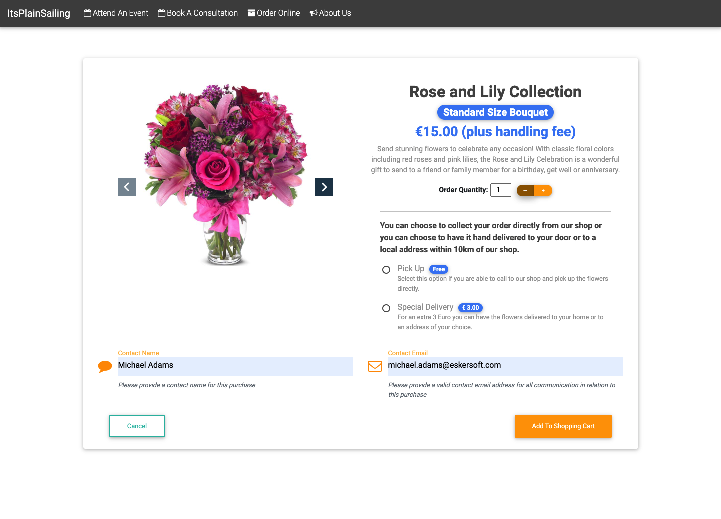This screenshot has height=519, width=721.
Task: Click the envelope icon beside contact email
Action: click(375, 367)
